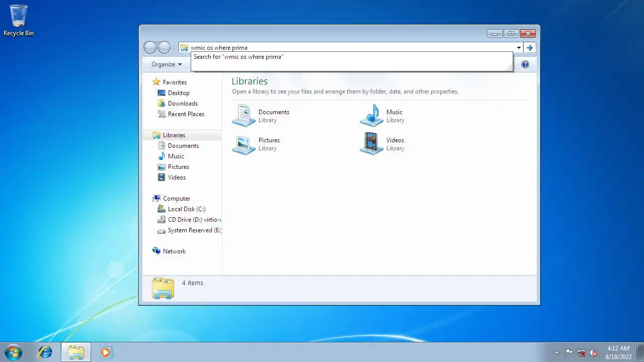Image resolution: width=644 pixels, height=362 pixels.
Task: Click the "4 items" details pane text
Action: click(193, 283)
